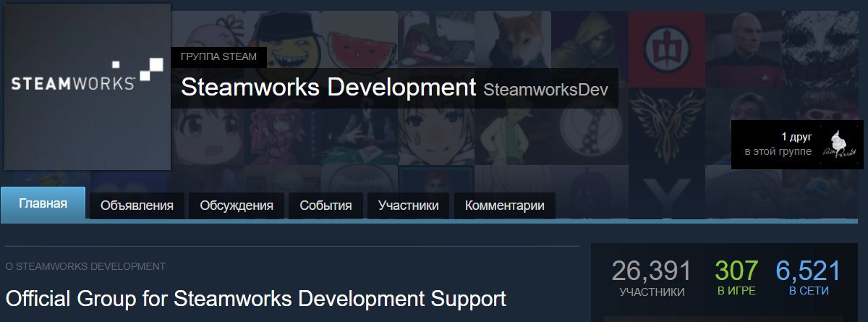868x322 pixels.
Task: Click the golden phoenix avatar
Action: point(666,125)
